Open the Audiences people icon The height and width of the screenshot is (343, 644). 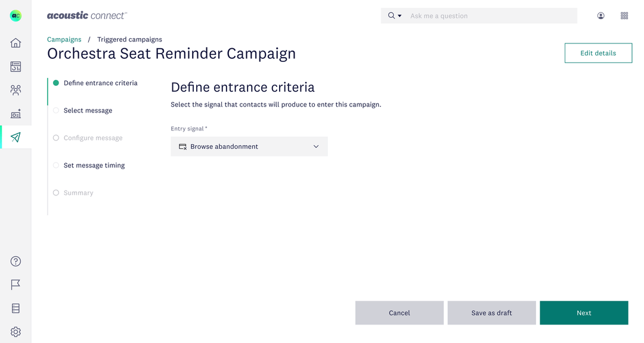[x=16, y=89]
